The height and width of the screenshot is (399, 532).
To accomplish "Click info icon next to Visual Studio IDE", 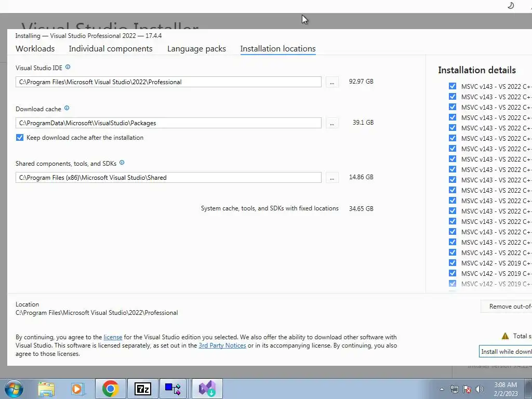I will pyautogui.click(x=68, y=67).
